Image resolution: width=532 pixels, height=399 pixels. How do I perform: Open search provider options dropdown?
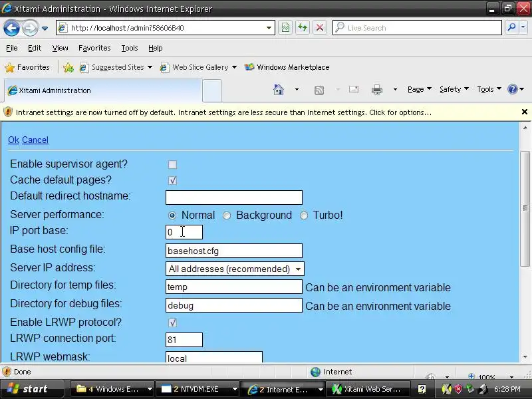(x=523, y=27)
